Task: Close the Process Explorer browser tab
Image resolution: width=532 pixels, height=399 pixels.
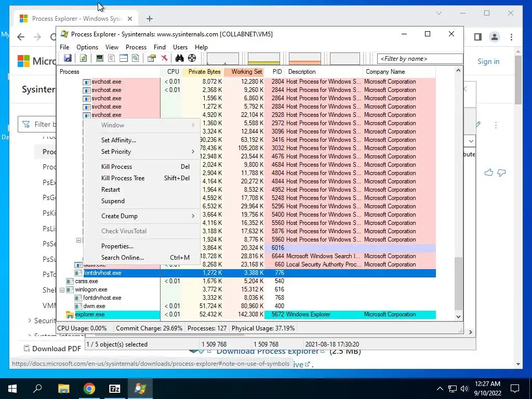Action: pos(129,19)
